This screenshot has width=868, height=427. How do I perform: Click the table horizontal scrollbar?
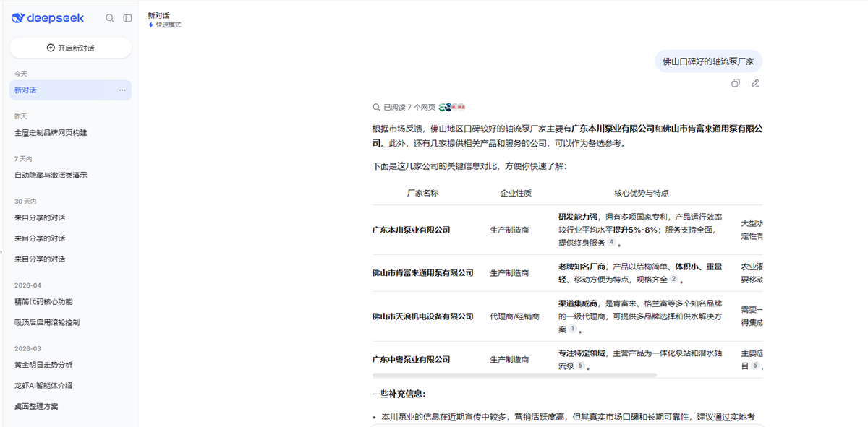[514, 376]
